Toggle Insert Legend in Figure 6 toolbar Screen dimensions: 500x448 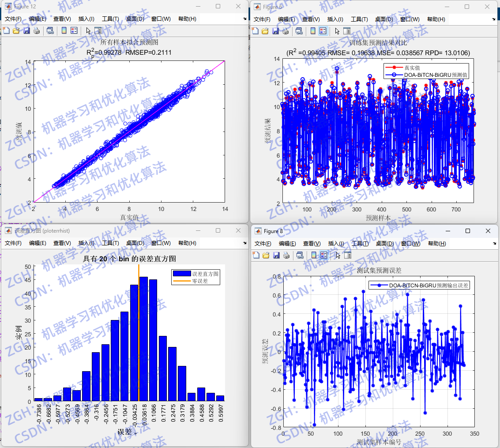pos(323,31)
